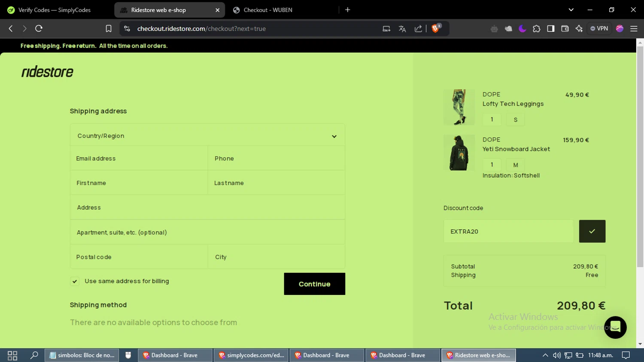The height and width of the screenshot is (362, 644).
Task: Toggle the browser sidebar panel icon
Action: point(550,29)
